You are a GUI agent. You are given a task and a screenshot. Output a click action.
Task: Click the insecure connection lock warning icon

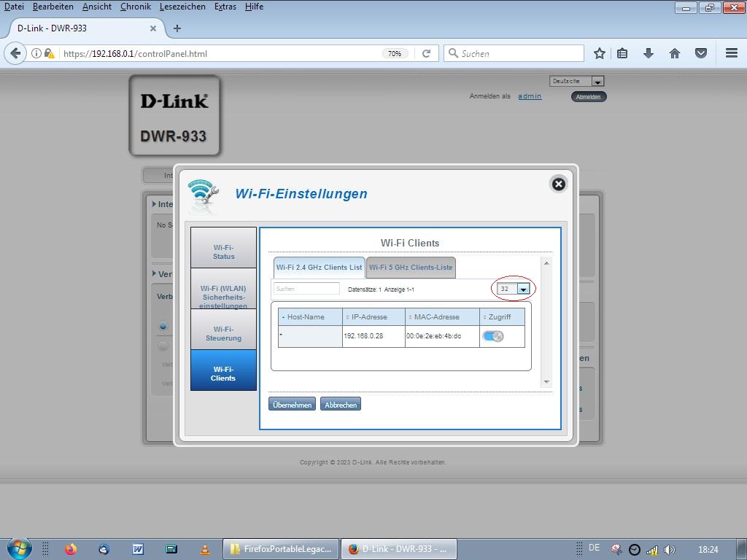49,53
